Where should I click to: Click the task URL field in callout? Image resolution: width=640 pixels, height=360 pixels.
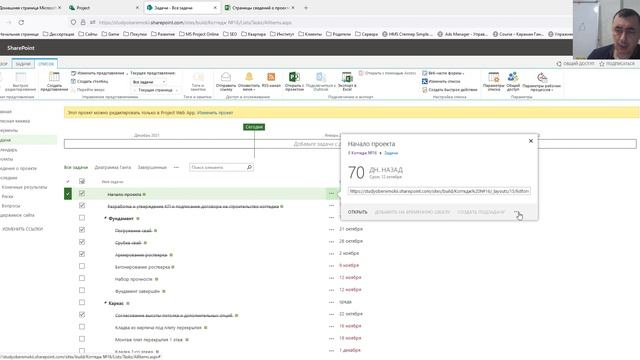point(439,191)
